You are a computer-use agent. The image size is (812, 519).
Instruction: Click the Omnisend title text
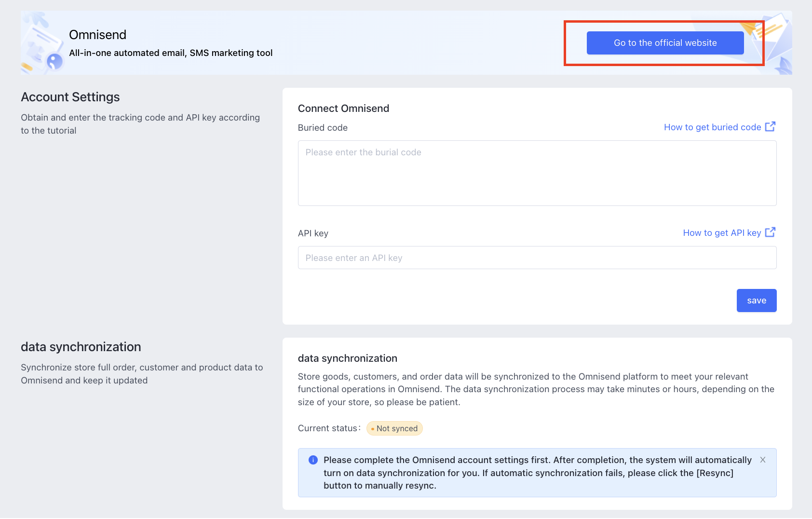coord(98,35)
